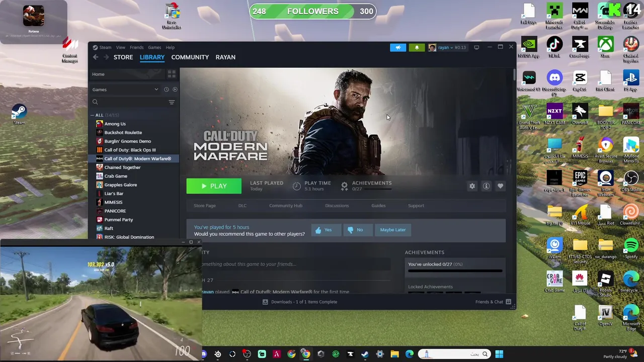Open the View menu
644x362 pixels.
121,47
